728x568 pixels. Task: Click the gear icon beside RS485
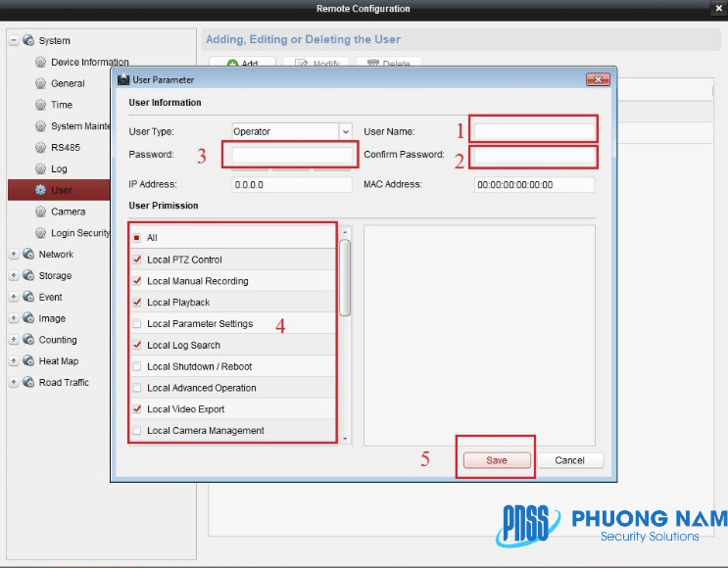(40, 148)
